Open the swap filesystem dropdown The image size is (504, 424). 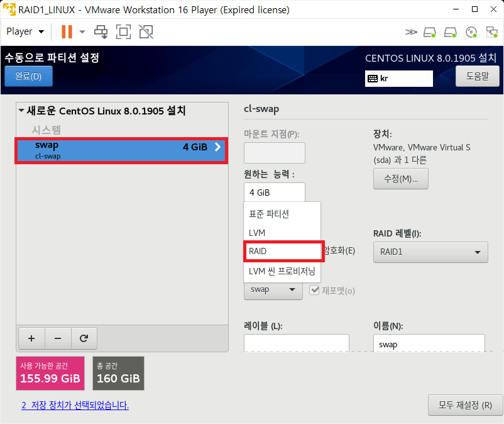273,289
